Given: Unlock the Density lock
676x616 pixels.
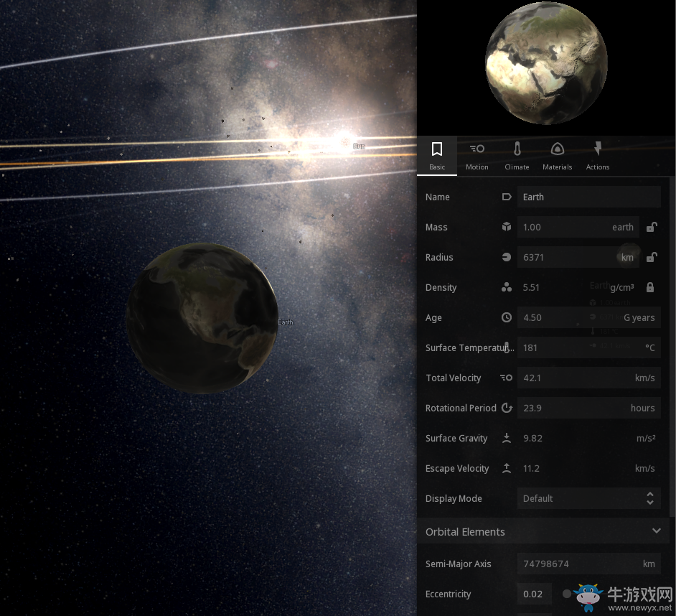Looking at the screenshot, I should [x=650, y=287].
